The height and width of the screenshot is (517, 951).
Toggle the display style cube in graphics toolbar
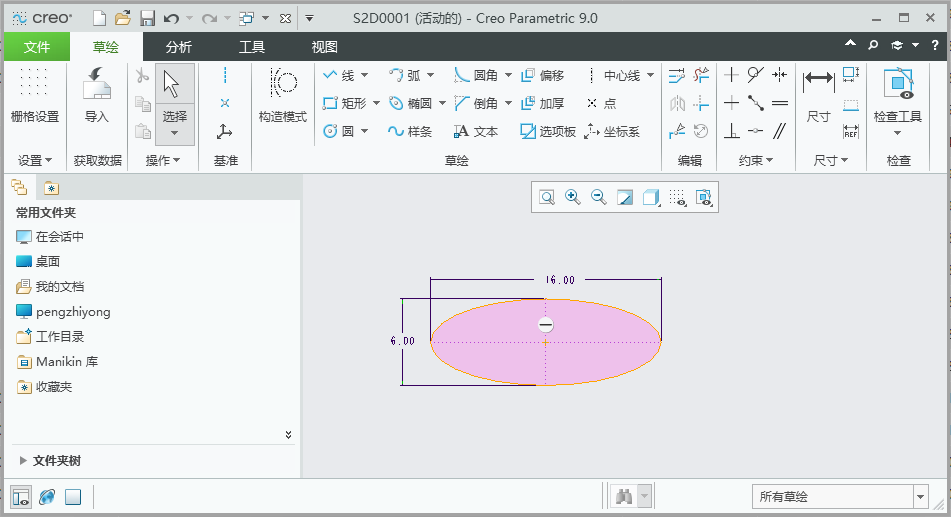[x=651, y=197]
